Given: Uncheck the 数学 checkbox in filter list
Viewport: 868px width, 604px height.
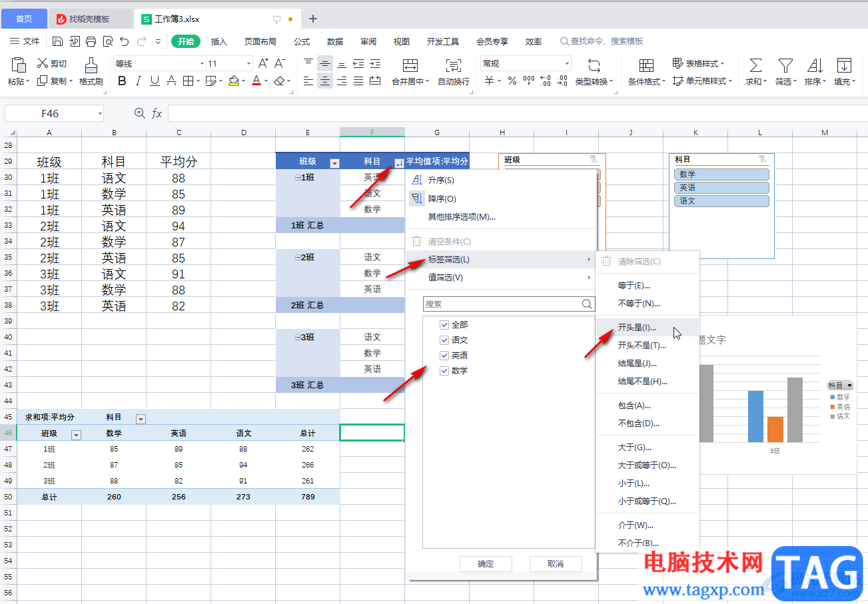Looking at the screenshot, I should pos(444,371).
